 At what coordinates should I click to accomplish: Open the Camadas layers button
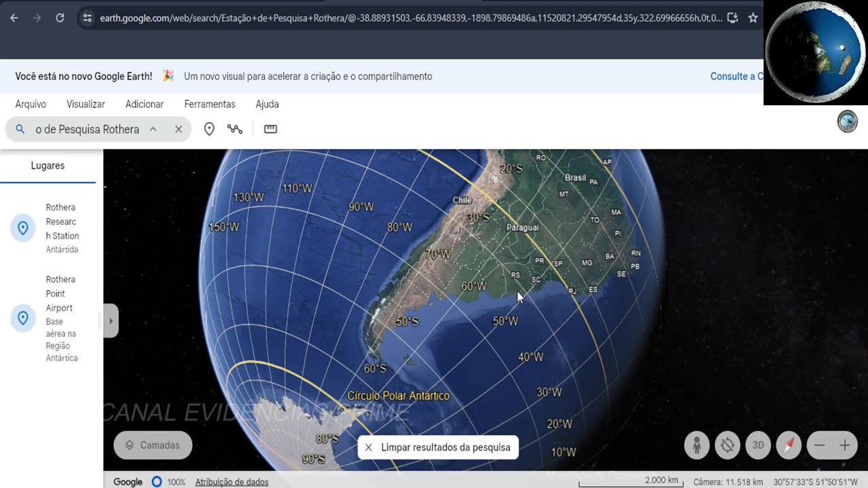click(153, 445)
